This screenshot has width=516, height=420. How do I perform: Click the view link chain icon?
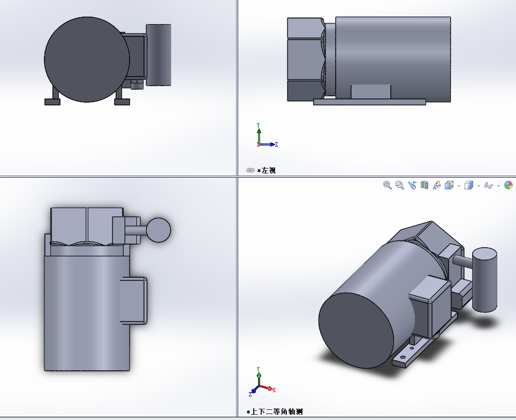coord(251,170)
